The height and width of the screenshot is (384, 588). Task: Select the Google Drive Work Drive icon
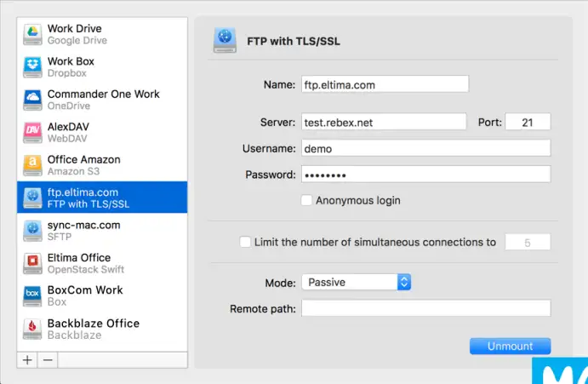coord(32,34)
